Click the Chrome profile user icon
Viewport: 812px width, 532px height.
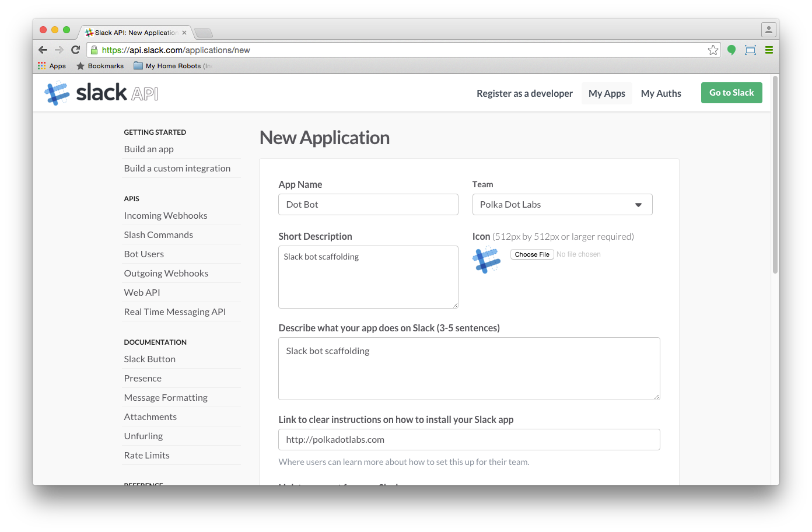click(x=769, y=29)
